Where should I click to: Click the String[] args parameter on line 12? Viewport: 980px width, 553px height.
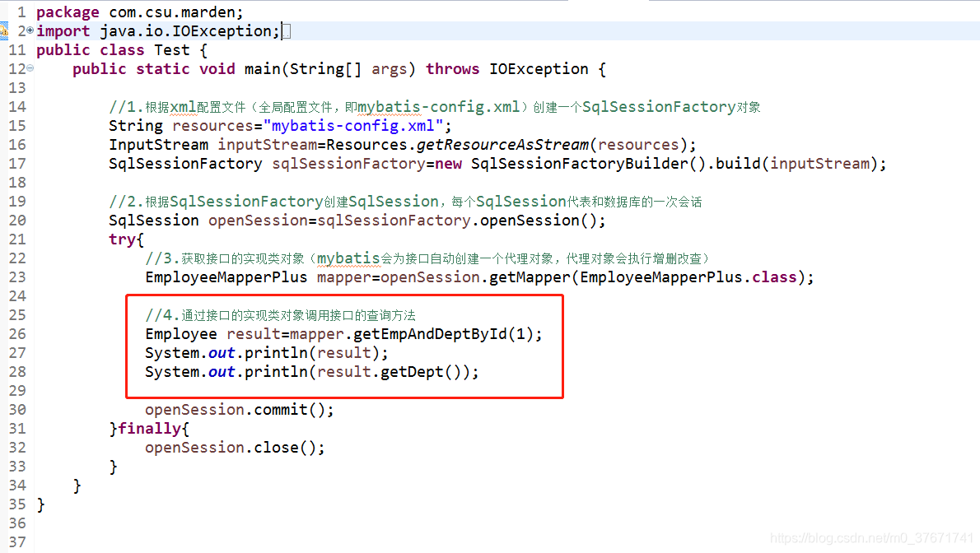pos(348,69)
